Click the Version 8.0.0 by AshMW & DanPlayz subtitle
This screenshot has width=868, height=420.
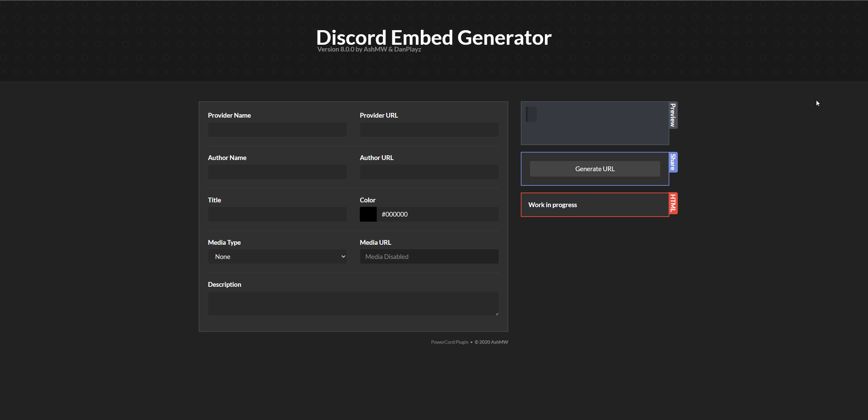(x=369, y=49)
